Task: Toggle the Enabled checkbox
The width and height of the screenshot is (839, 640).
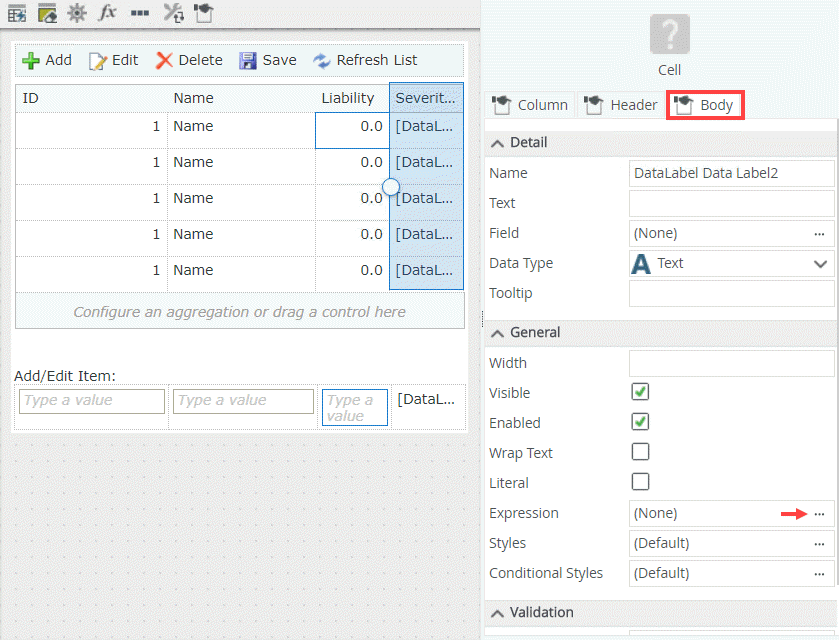Action: point(640,422)
